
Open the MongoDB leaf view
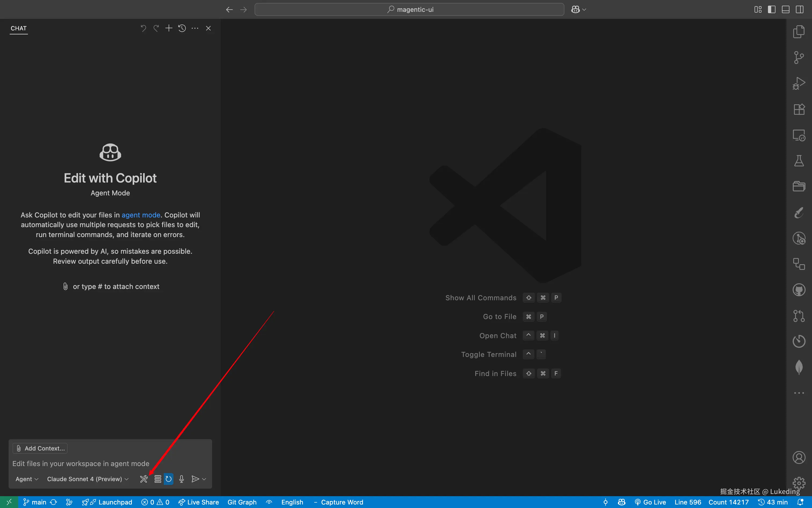point(799,367)
